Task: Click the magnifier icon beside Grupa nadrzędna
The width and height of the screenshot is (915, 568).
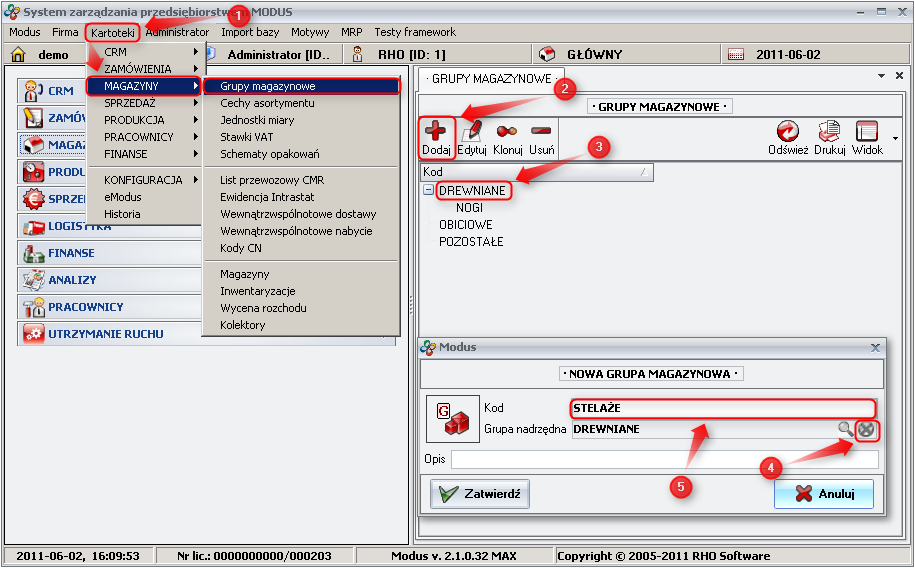Action: [845, 429]
